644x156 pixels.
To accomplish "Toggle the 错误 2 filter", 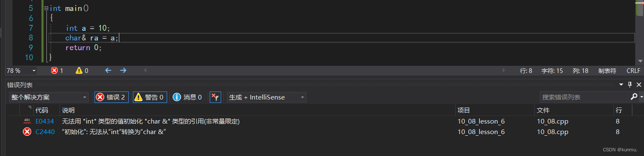I will [111, 97].
